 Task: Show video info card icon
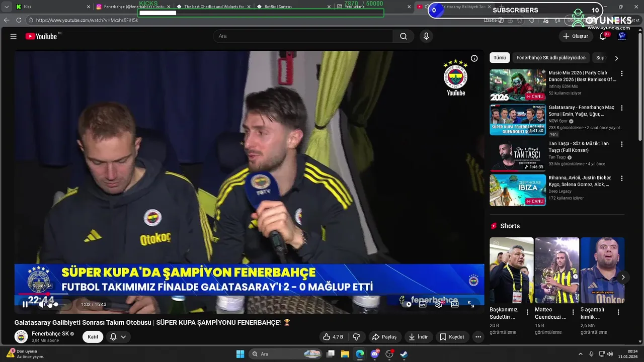click(x=474, y=58)
